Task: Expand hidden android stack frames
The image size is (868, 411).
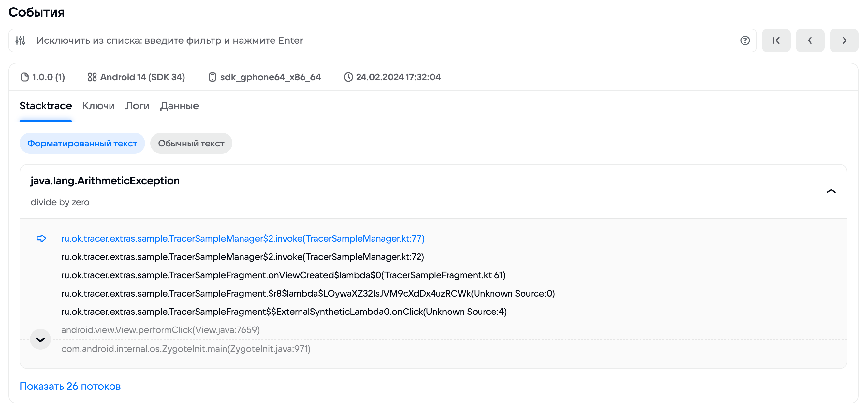Action: coord(40,339)
